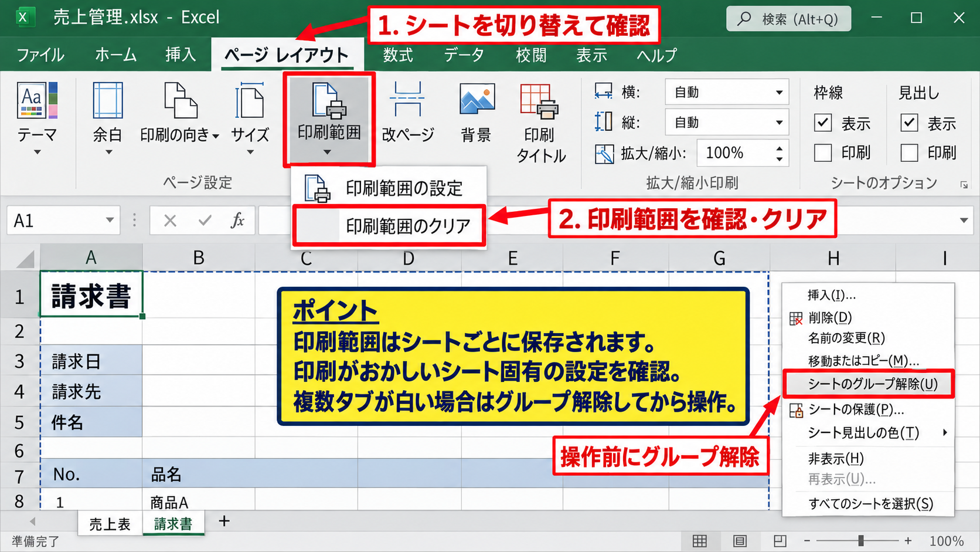The height and width of the screenshot is (552, 980).
Task: Cancel the formula bar entry (X)
Action: pos(170,221)
